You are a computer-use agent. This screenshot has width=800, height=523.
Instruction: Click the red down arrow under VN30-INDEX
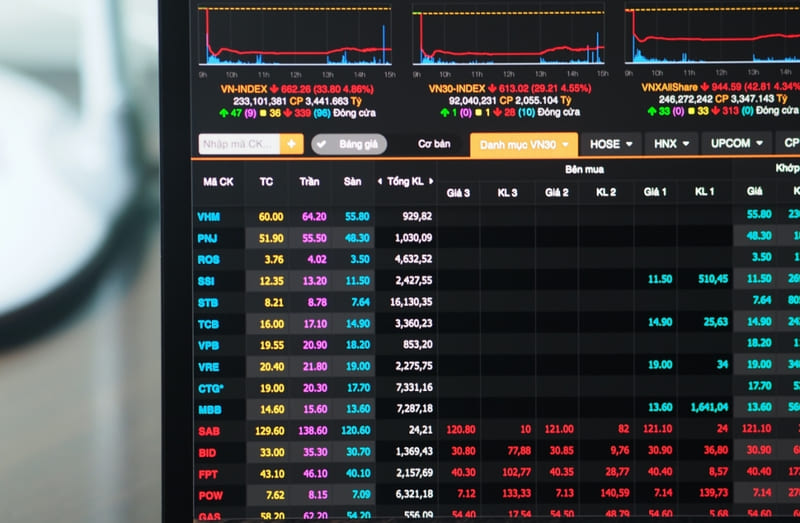click(x=497, y=112)
